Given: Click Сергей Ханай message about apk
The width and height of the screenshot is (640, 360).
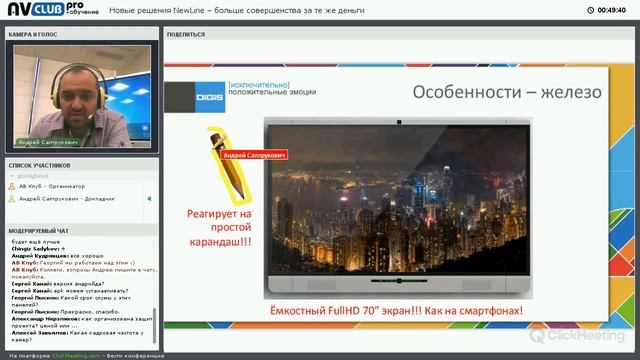Looking at the screenshot, I should coord(70,291).
